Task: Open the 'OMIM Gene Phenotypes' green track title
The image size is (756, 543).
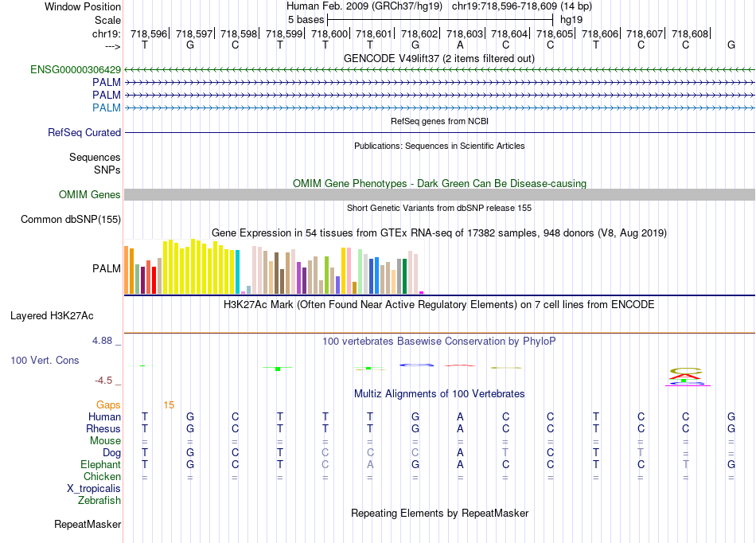Action: click(439, 184)
